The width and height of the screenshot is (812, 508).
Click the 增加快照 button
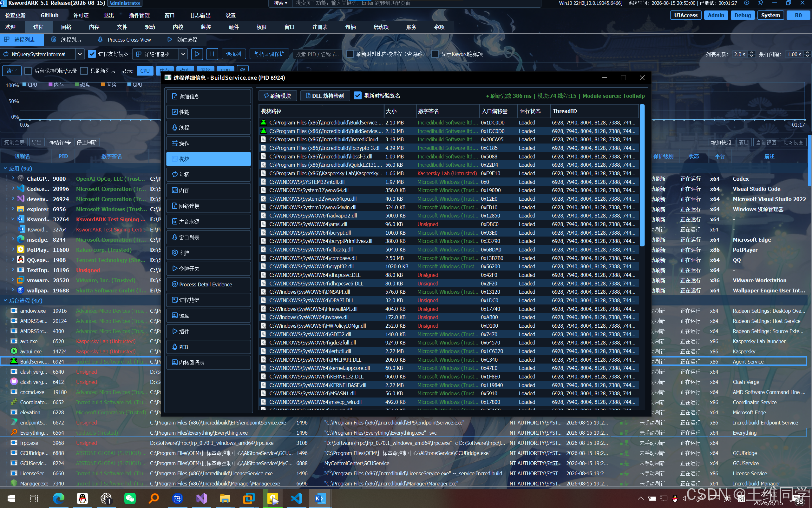point(721,143)
